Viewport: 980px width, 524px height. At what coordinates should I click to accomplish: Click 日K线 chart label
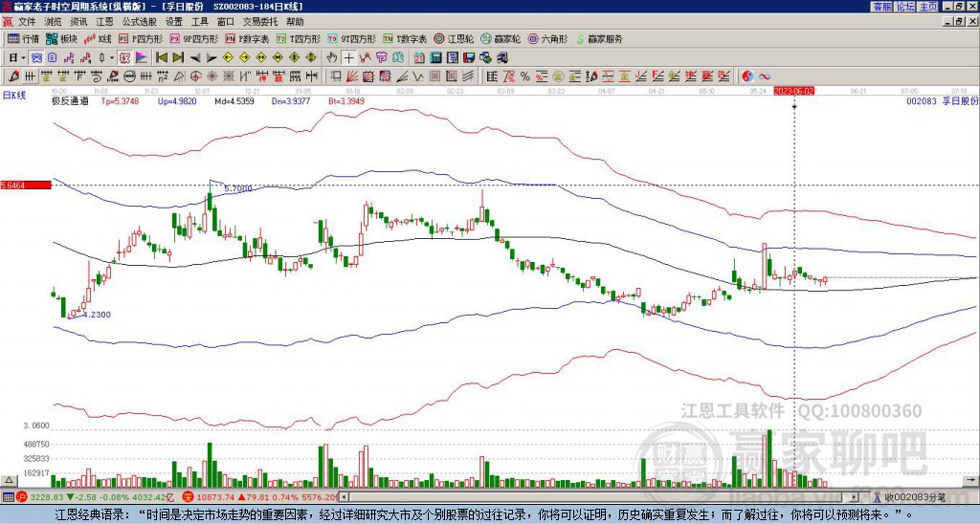click(14, 96)
